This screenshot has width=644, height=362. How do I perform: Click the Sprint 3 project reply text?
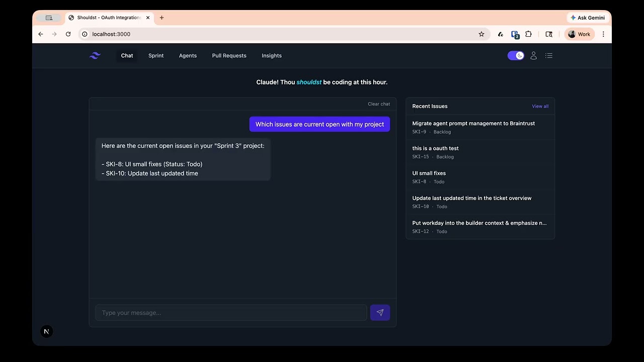[x=183, y=146]
